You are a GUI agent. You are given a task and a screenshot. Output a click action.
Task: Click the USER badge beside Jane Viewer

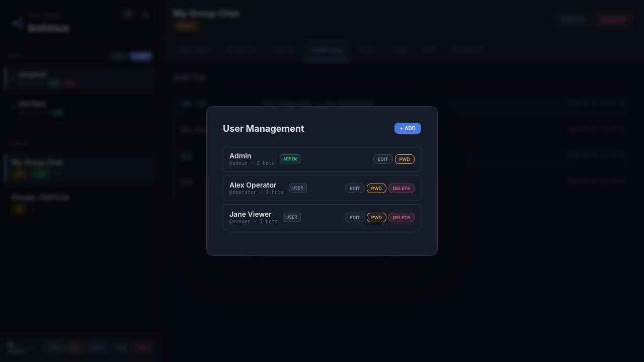[292, 217]
